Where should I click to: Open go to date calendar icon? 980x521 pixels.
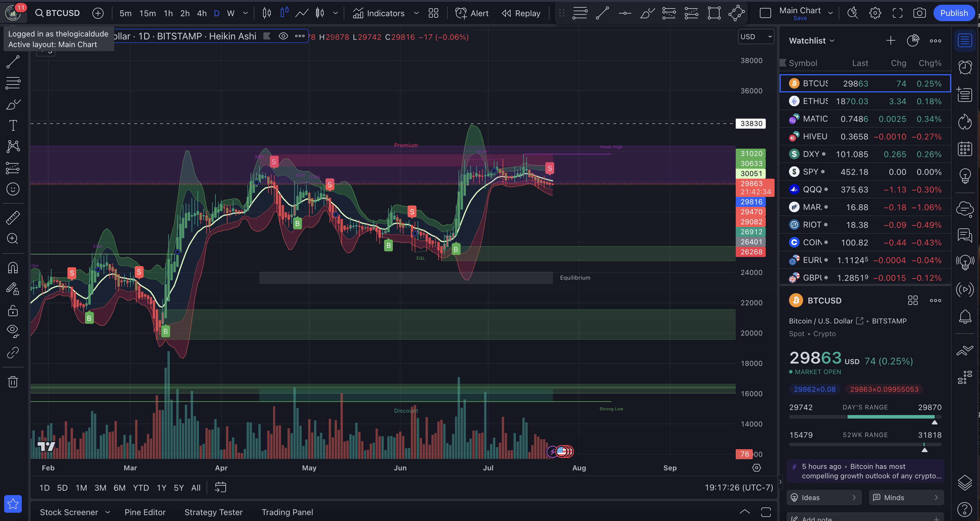pyautogui.click(x=220, y=487)
